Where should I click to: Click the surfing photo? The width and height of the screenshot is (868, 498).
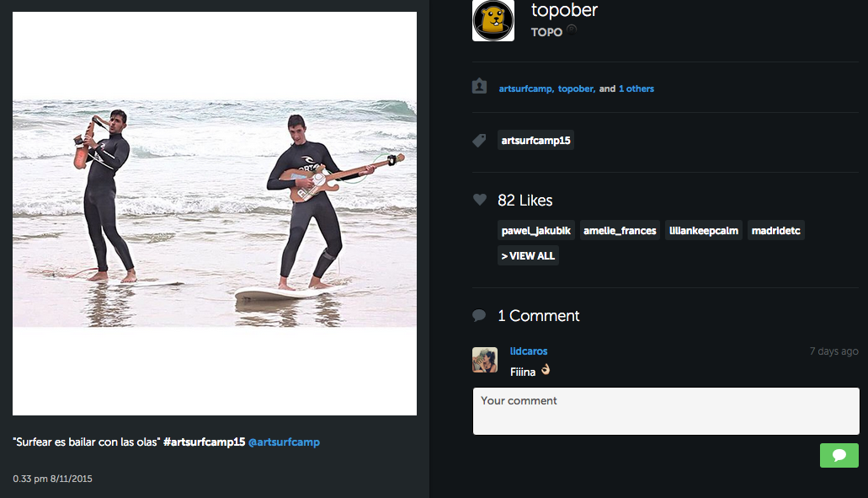213,212
